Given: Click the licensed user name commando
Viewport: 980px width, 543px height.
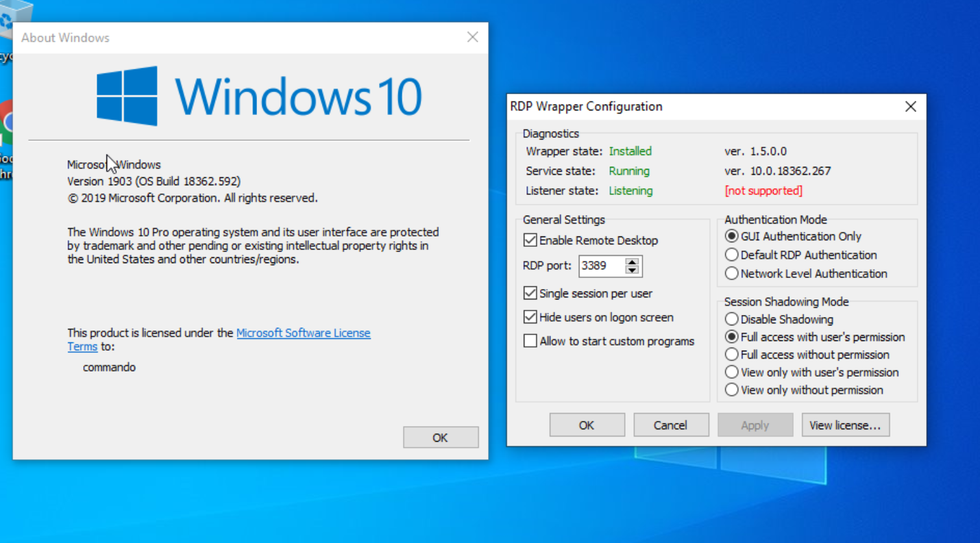Looking at the screenshot, I should click(109, 368).
